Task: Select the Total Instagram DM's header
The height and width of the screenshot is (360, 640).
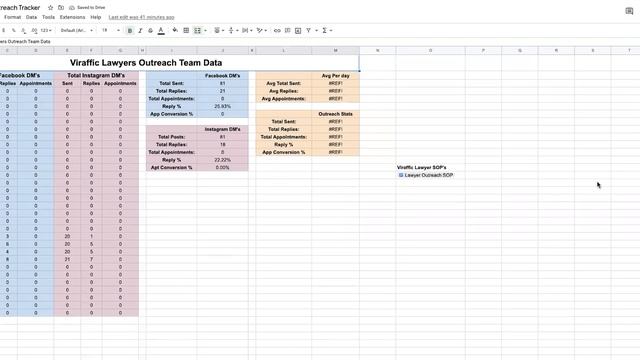Action: point(96,76)
